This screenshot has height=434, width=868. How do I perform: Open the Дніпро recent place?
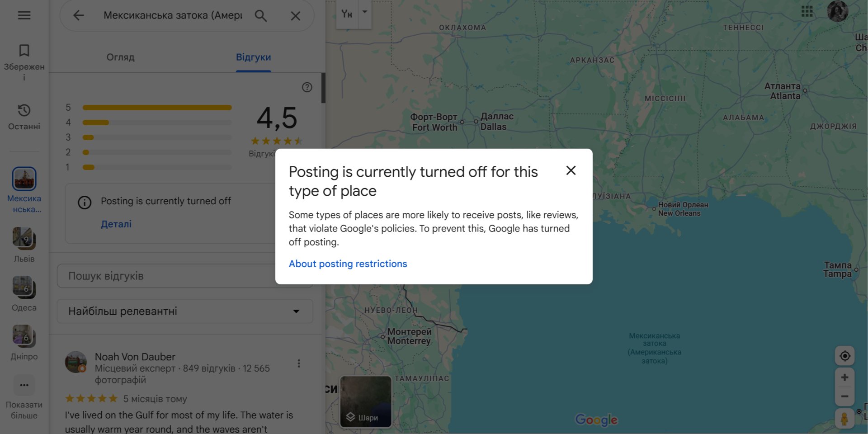click(x=24, y=336)
